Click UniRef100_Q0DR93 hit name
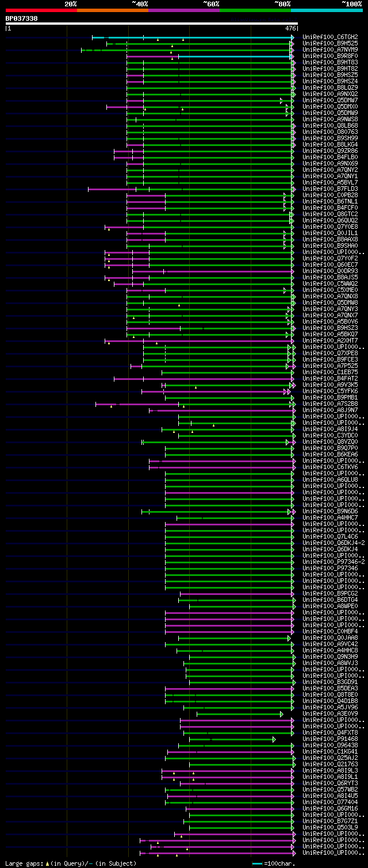The width and height of the screenshot is (368, 868). [x=330, y=271]
